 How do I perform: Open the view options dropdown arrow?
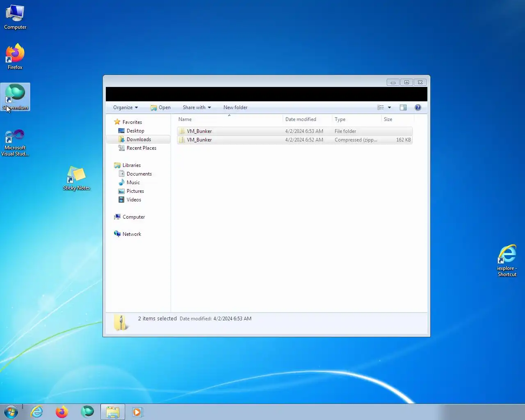[389, 107]
